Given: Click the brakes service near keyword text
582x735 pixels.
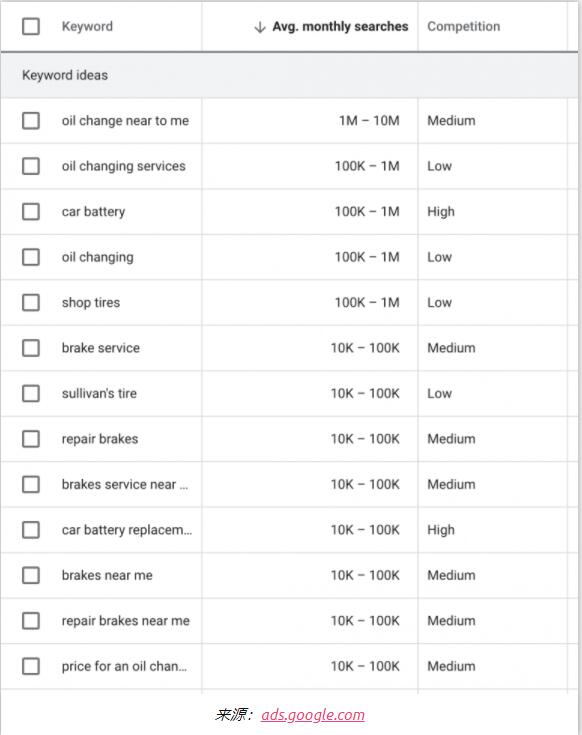Looking at the screenshot, I should pos(125,484).
